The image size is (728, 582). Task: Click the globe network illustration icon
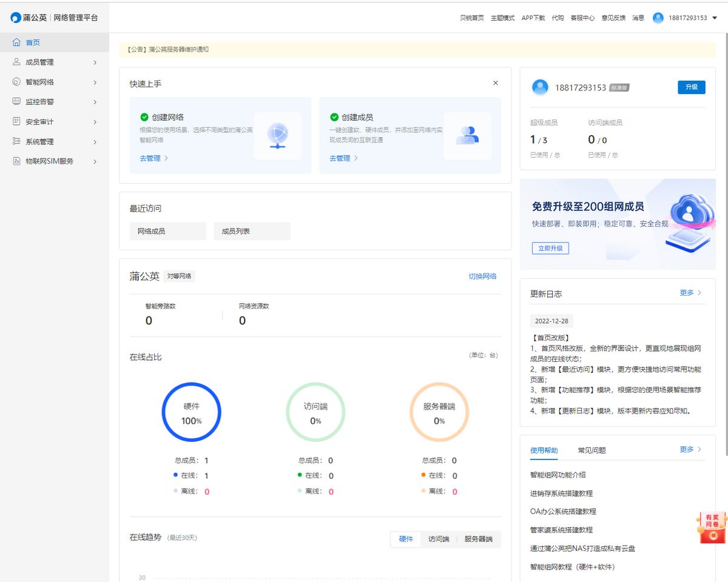click(277, 136)
